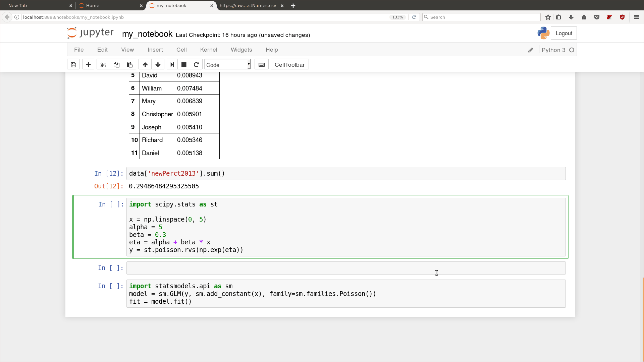Open Firefox hamburger menu
The image size is (644, 362).
[x=637, y=17]
